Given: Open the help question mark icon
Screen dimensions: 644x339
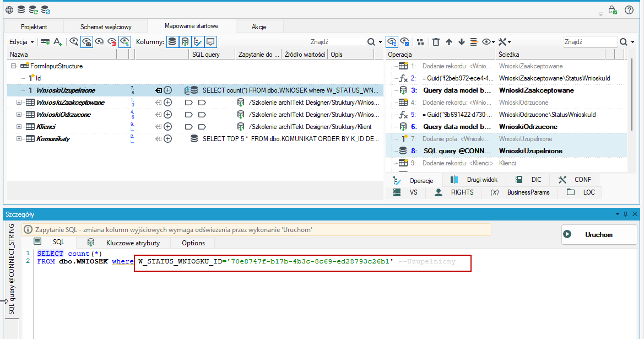Looking at the screenshot, I should tap(629, 10).
